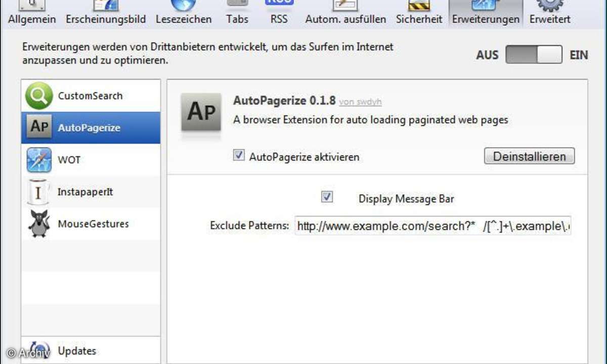Viewport: 607px width, 364px height.
Task: Uncheck AutoPagerize aktivieren checkbox
Action: 239,156
